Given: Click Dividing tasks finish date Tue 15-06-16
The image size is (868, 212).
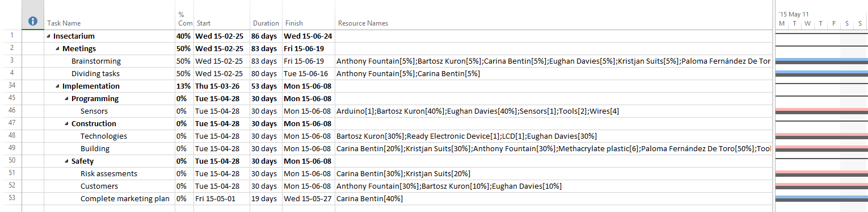Looking at the screenshot, I should [x=308, y=74].
